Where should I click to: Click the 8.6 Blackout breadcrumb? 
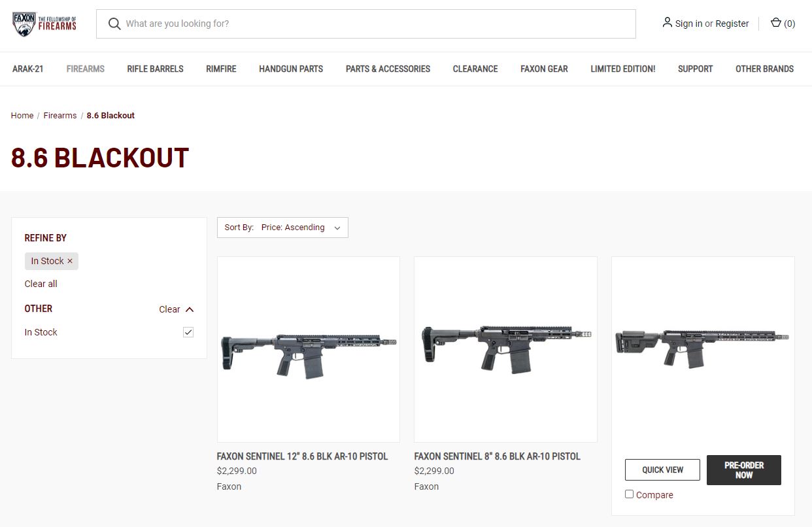(x=110, y=115)
